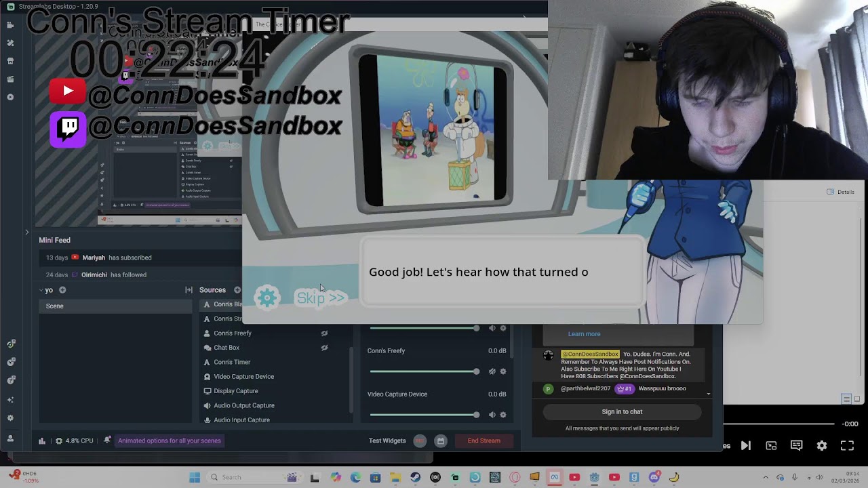
Task: Switch to details list view icon
Action: 846,399
